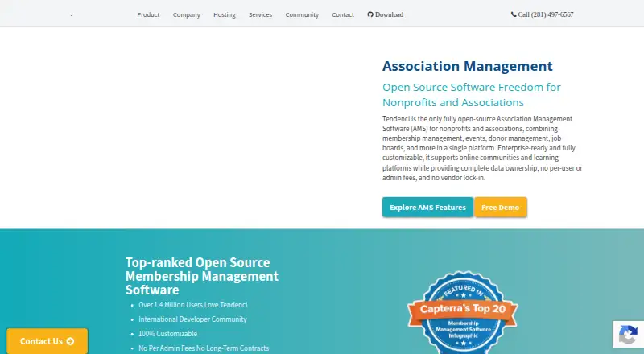
Task: Click the Tendenci description paragraph
Action: pos(482,148)
